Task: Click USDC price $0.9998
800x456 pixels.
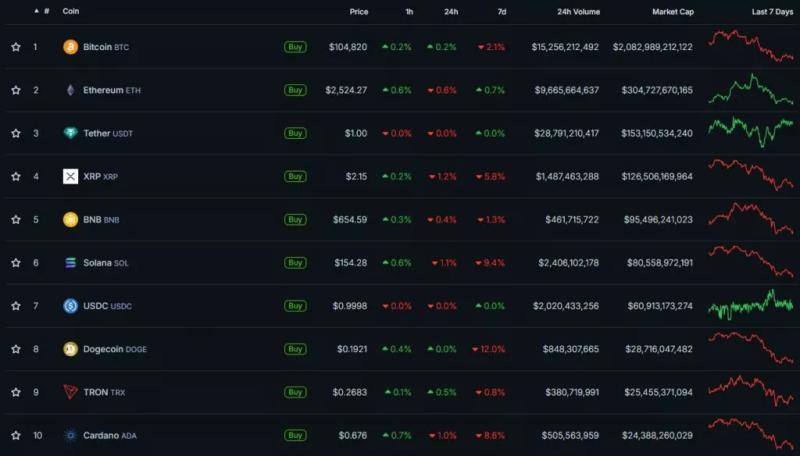Action: (x=349, y=306)
